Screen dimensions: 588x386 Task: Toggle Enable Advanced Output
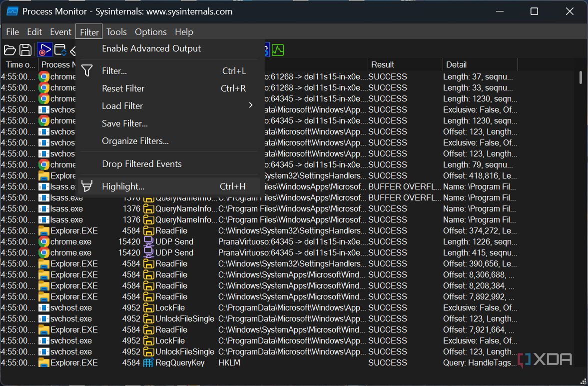click(x=151, y=48)
